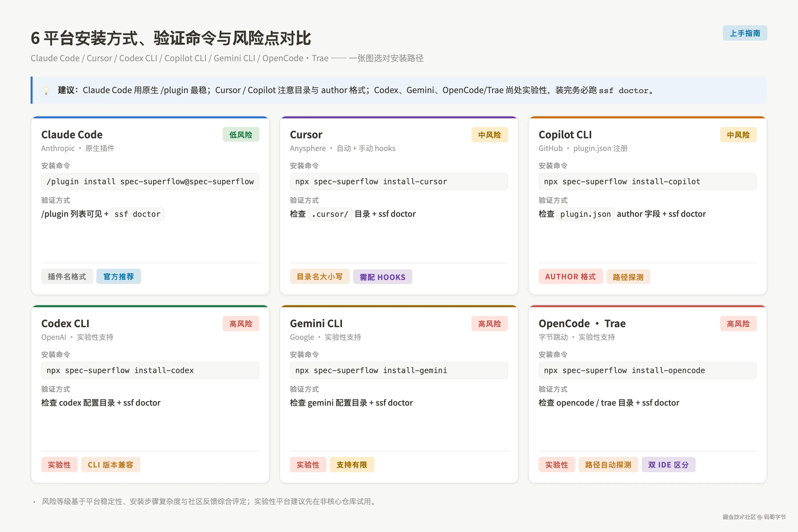Click the "ssf doctor" code chip in Claude Code card
This screenshot has height=532, width=798.
click(x=137, y=214)
